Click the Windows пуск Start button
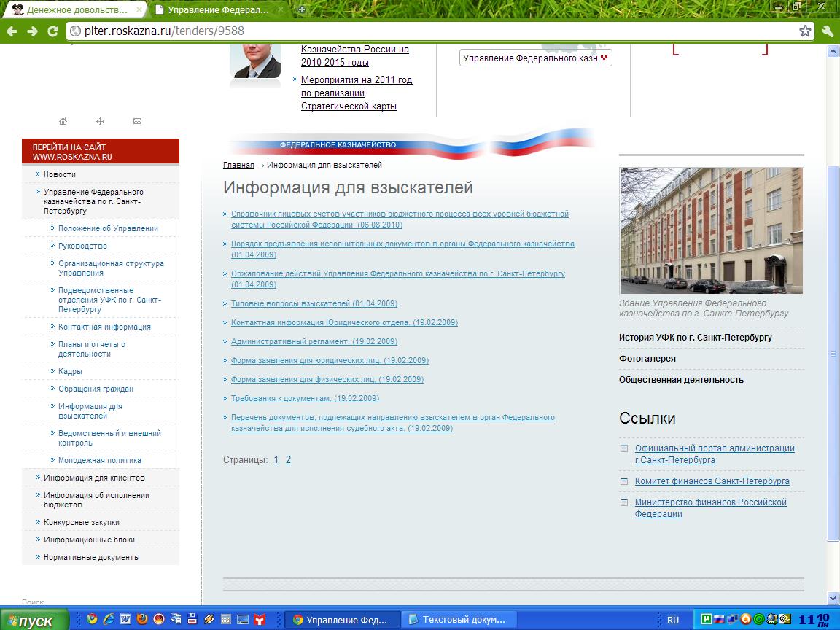Image resolution: width=840 pixels, height=630 pixels. (x=34, y=620)
